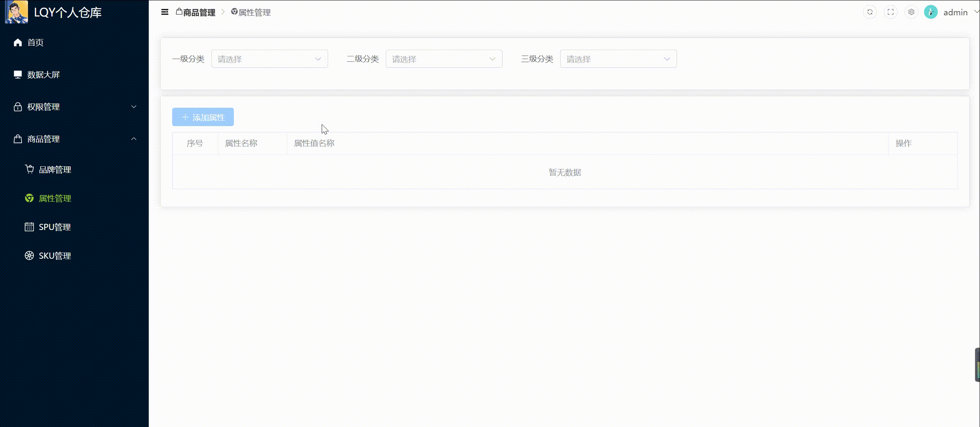Screen dimensions: 980x427
Task: Open the 二级分类 dropdown
Action: (444, 59)
